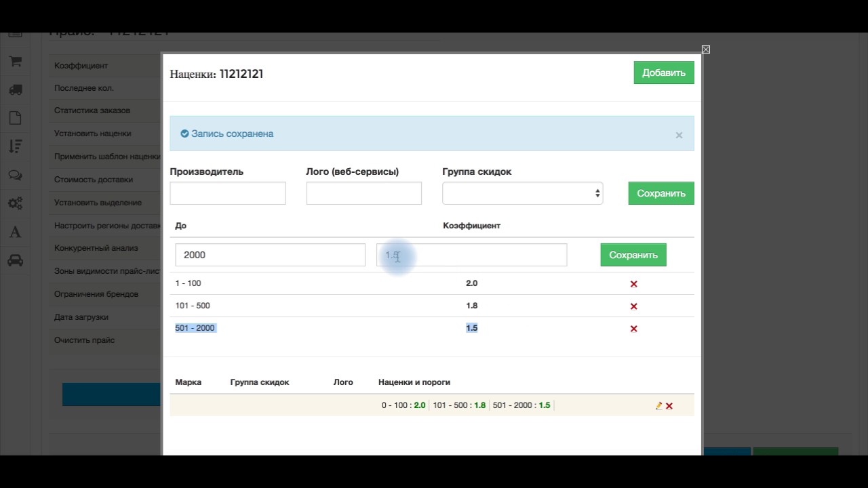This screenshot has width=868, height=488.
Task: Click the 'Лого' column header
Action: point(343,382)
